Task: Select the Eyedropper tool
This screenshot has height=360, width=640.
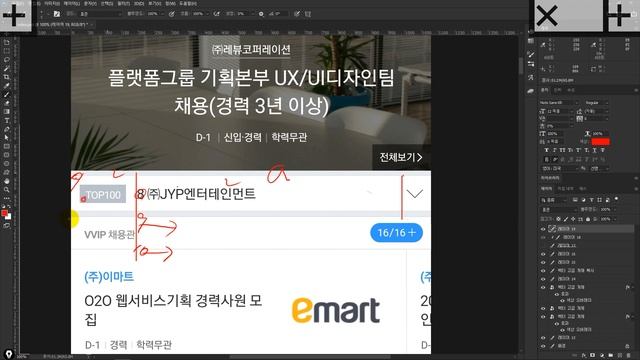Action: (x=7, y=86)
